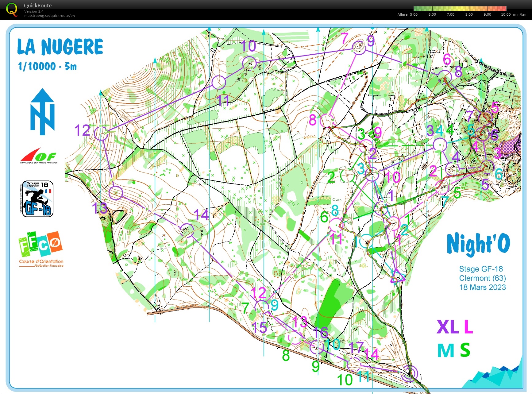Click the Groupe France -18 logo
532x394 pixels.
click(37, 199)
